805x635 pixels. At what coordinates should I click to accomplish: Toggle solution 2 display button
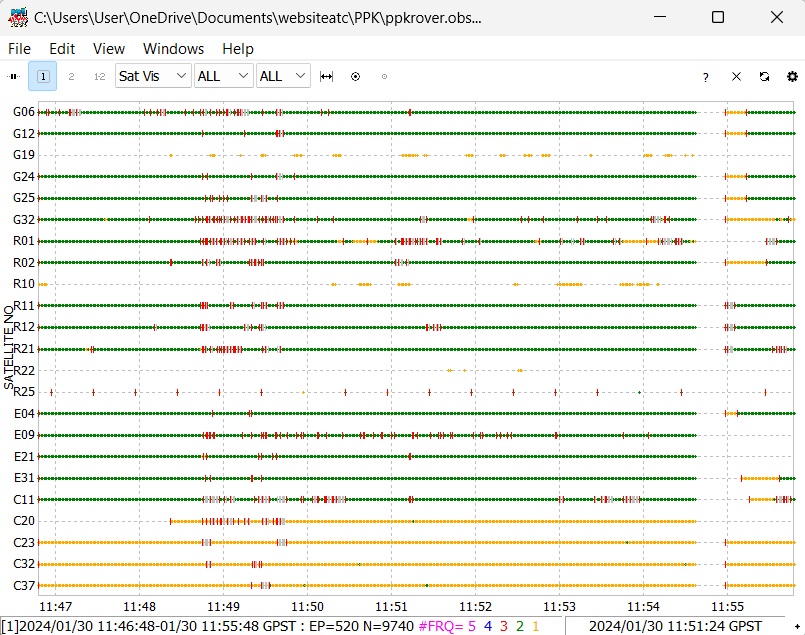pos(71,76)
